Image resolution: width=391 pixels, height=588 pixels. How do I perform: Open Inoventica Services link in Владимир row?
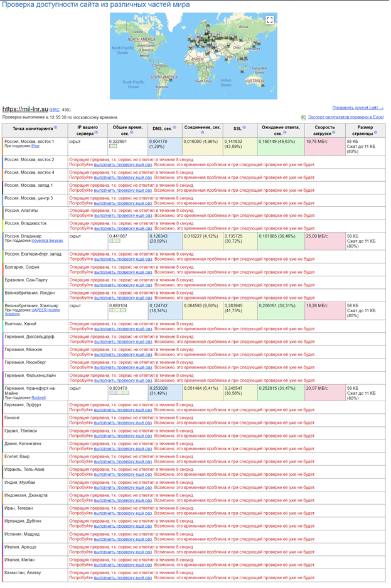(x=47, y=241)
